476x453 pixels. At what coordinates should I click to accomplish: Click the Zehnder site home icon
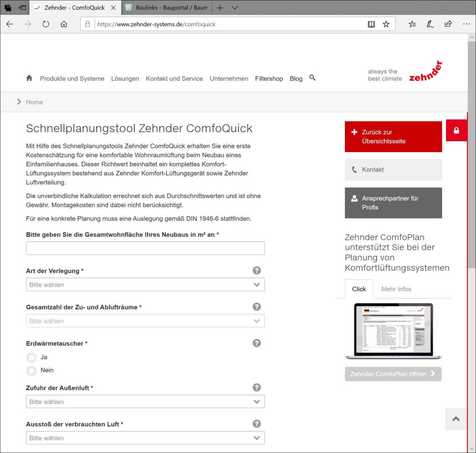(29, 78)
